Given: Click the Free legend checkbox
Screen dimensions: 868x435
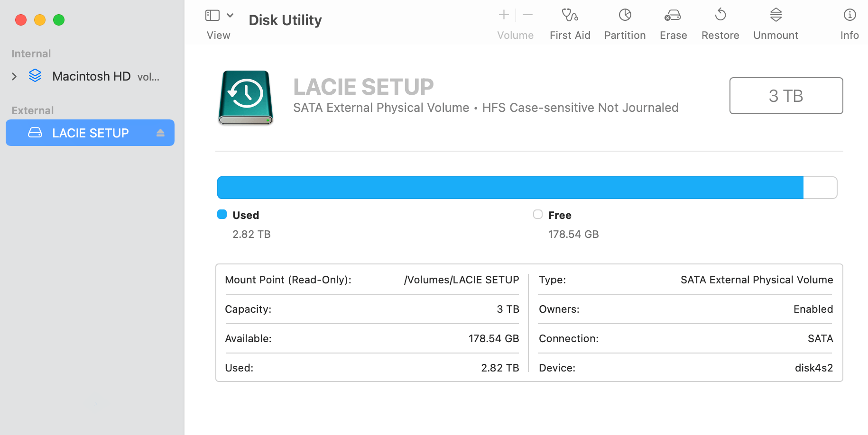Looking at the screenshot, I should click(x=537, y=214).
